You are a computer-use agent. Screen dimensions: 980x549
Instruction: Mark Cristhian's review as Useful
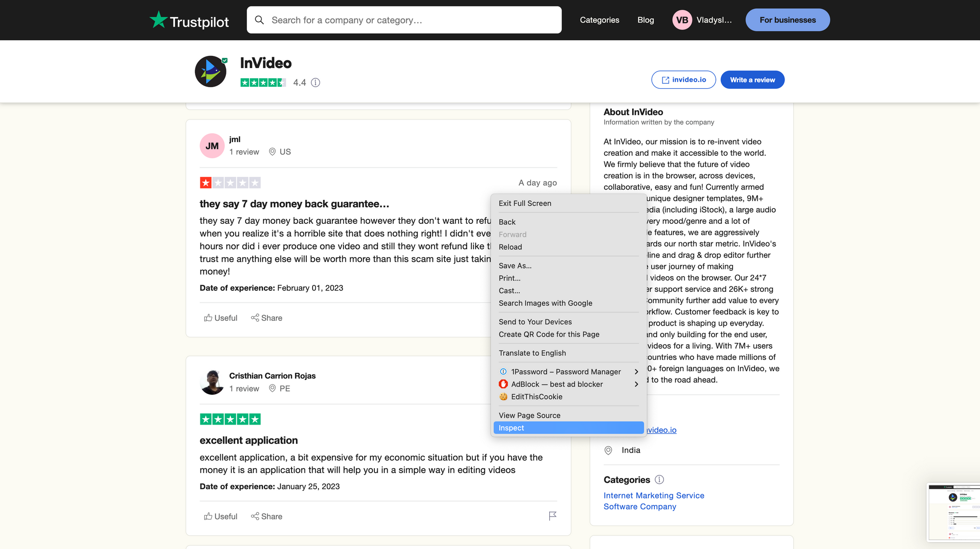(220, 516)
